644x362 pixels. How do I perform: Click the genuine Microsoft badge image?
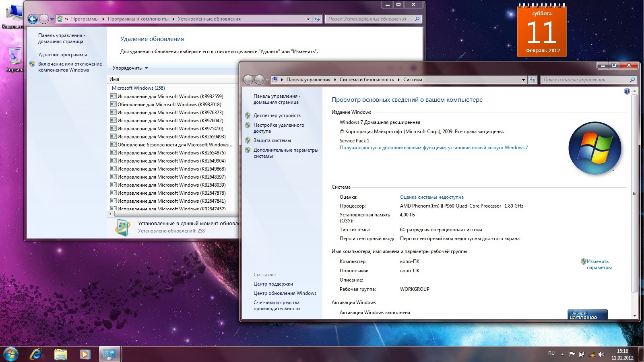point(587,315)
